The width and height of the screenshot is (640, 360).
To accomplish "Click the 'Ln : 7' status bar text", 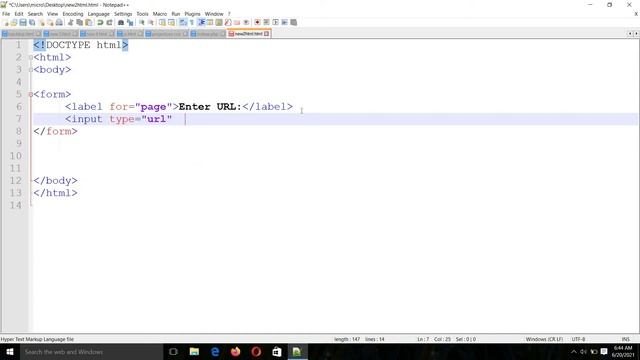I will [423, 339].
